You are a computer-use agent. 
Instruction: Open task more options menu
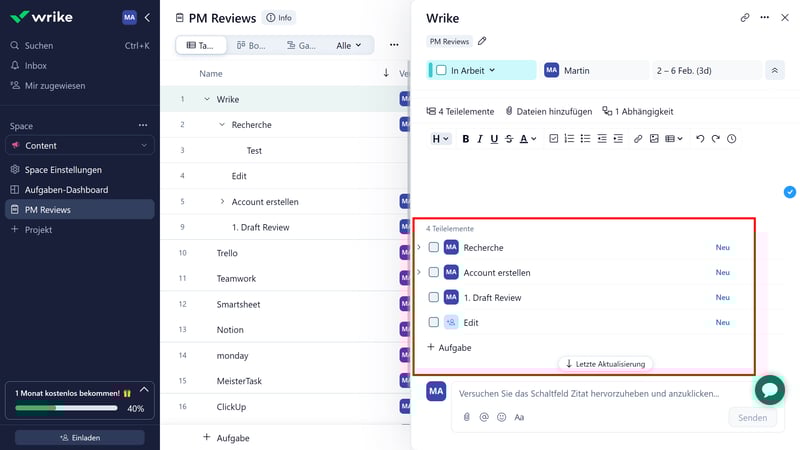pyautogui.click(x=764, y=18)
